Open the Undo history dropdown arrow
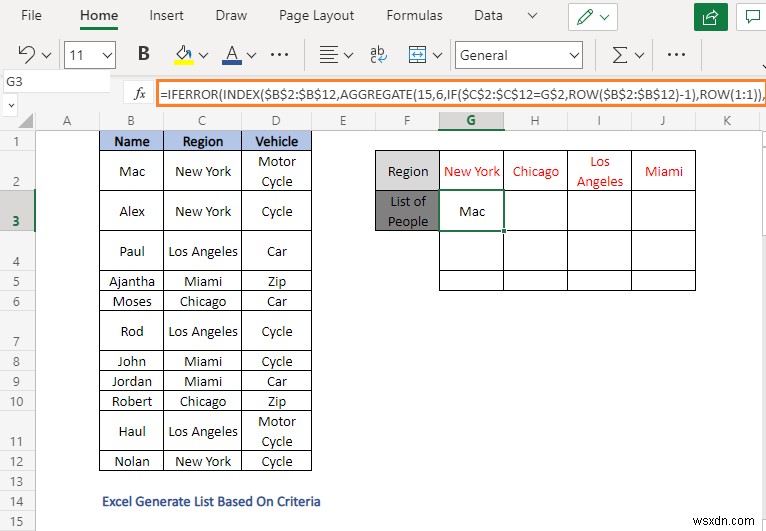Viewport: 766px width, 531px height. coord(46,55)
